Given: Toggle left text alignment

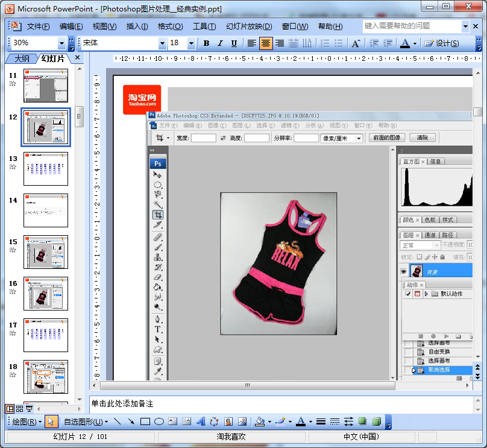Looking at the screenshot, I should click(251, 43).
